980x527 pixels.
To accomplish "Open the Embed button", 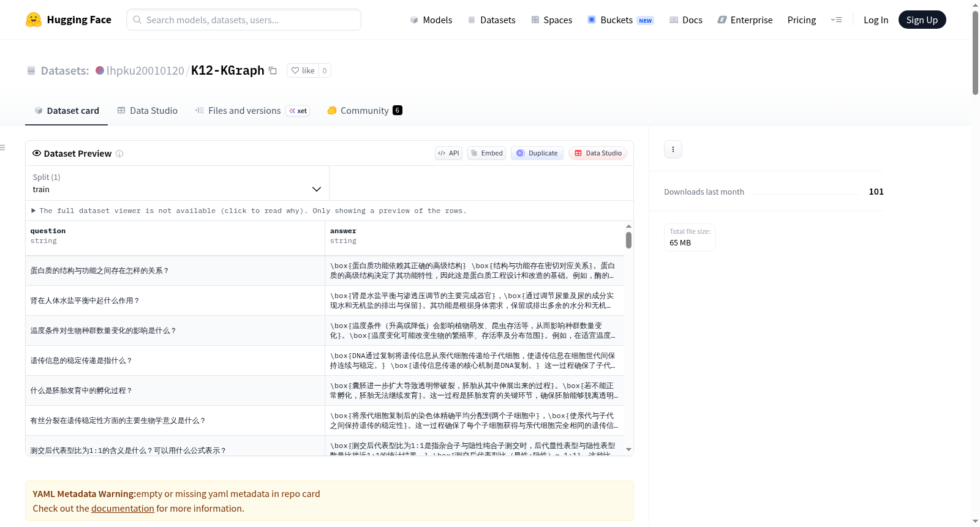I will pos(487,153).
